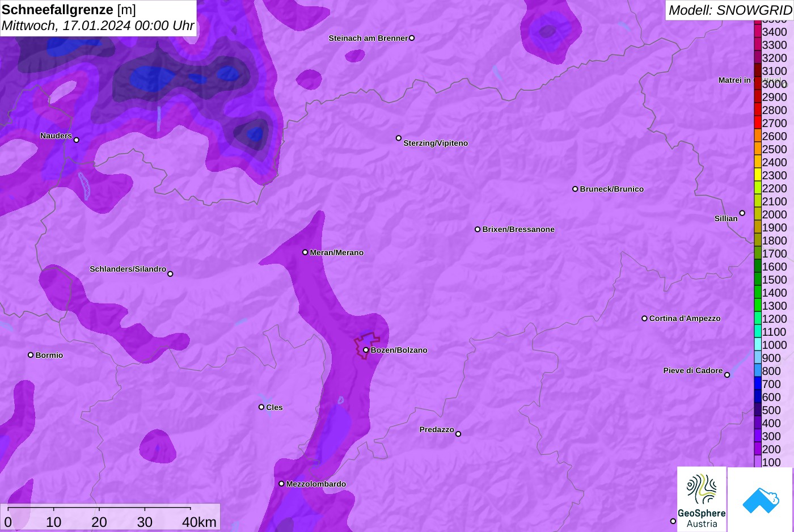Click the legend value '3400'

click(774, 32)
